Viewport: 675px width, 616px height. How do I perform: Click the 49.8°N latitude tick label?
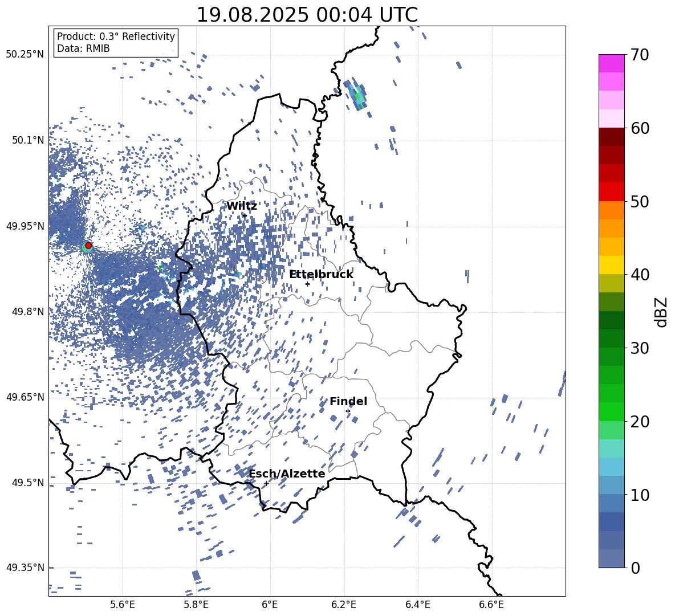[28, 312]
